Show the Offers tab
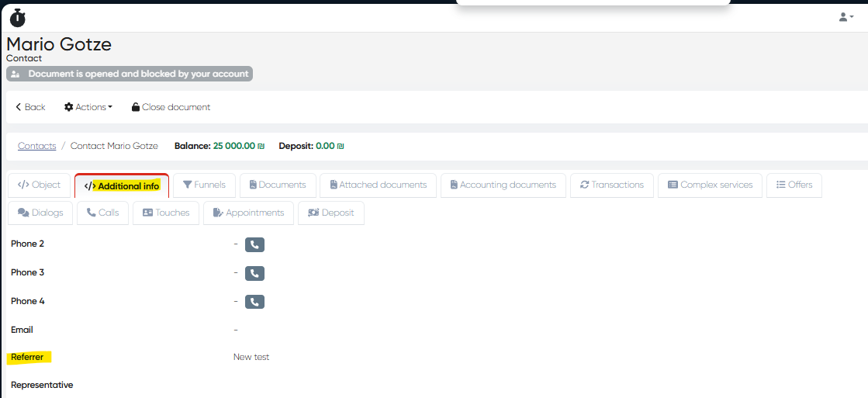This screenshot has height=398, width=868. (x=794, y=185)
